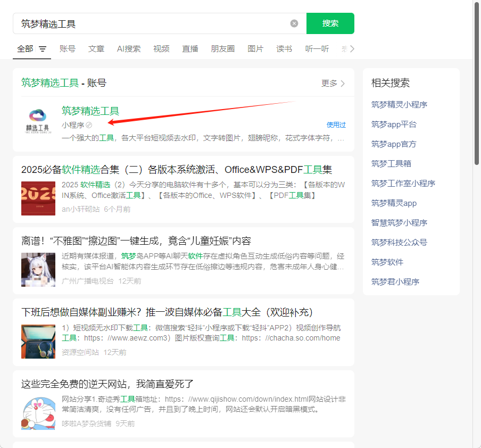Search related term 筑梦科技公众号

399,243
